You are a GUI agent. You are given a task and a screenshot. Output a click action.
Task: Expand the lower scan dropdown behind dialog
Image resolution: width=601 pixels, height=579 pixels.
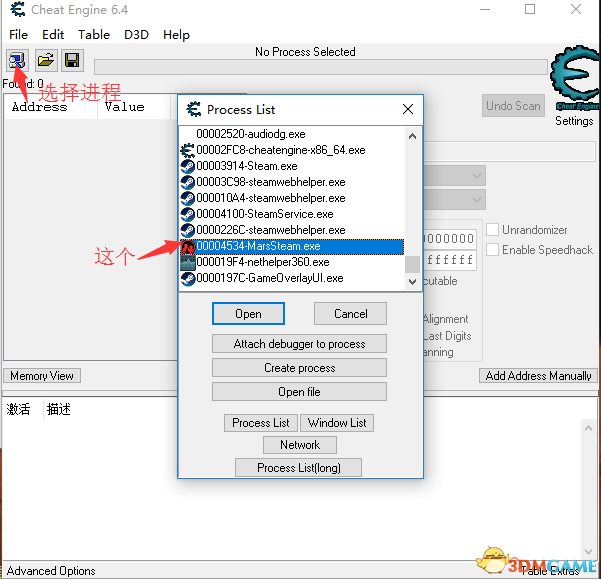(476, 200)
